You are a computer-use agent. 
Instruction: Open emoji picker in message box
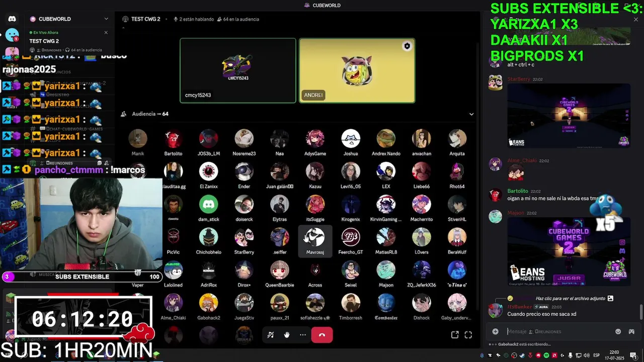pyautogui.click(x=618, y=331)
